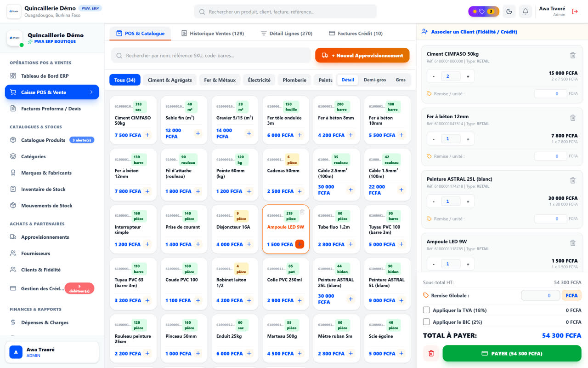The image size is (588, 368).
Task: Toggle FCFA unit on Remise Globale
Action: point(571,295)
